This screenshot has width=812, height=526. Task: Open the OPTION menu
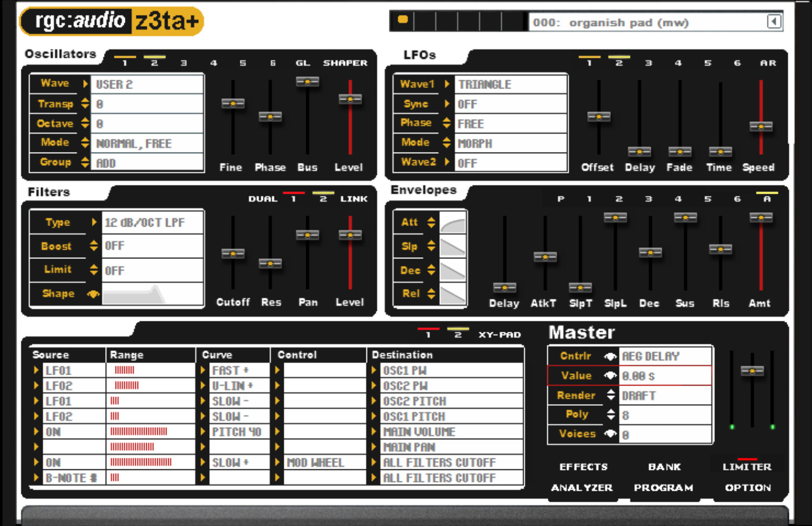(x=748, y=487)
